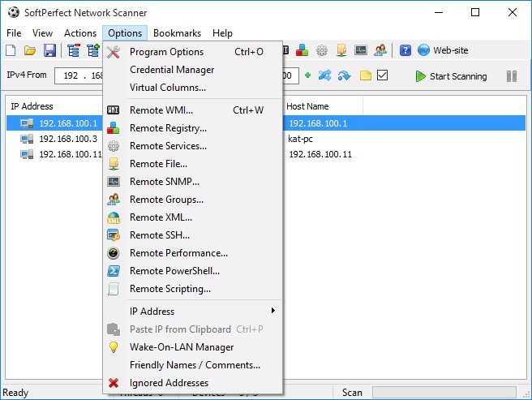This screenshot has width=532, height=400.
Task: Click the pause scanning icon
Action: coord(512,76)
